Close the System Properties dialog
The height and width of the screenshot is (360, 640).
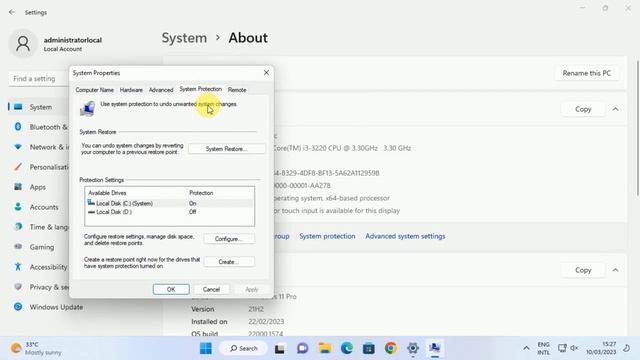(x=266, y=73)
